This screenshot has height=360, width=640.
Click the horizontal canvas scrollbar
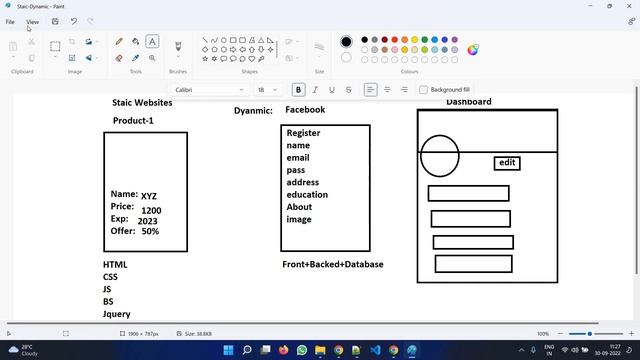303,323
